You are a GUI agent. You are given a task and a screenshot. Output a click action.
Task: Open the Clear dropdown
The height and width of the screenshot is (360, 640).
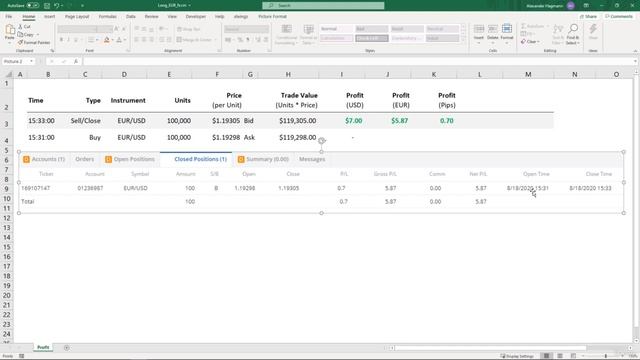click(530, 42)
